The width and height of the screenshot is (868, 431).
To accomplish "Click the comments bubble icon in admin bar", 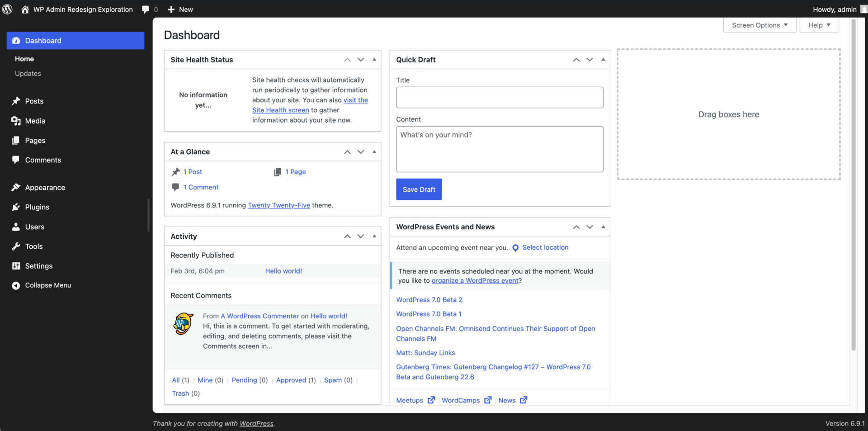I will 146,9.
